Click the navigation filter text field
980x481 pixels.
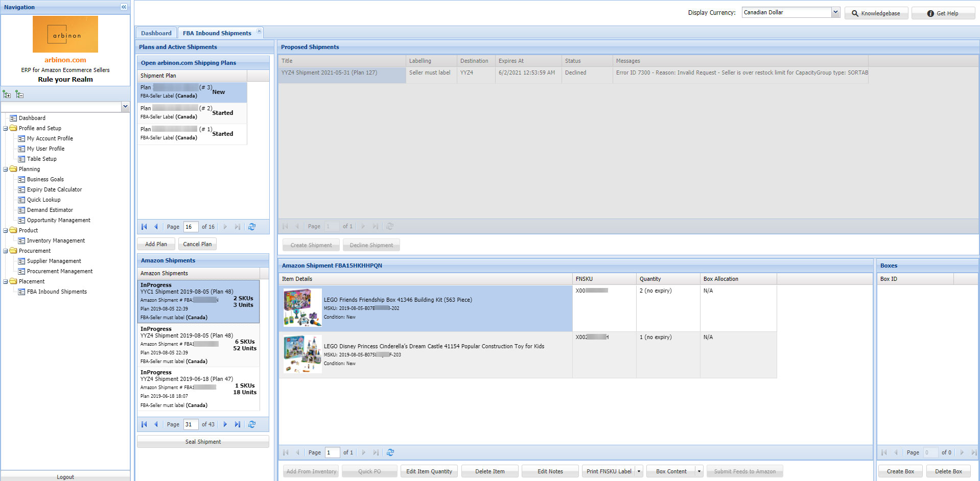pyautogui.click(x=61, y=107)
